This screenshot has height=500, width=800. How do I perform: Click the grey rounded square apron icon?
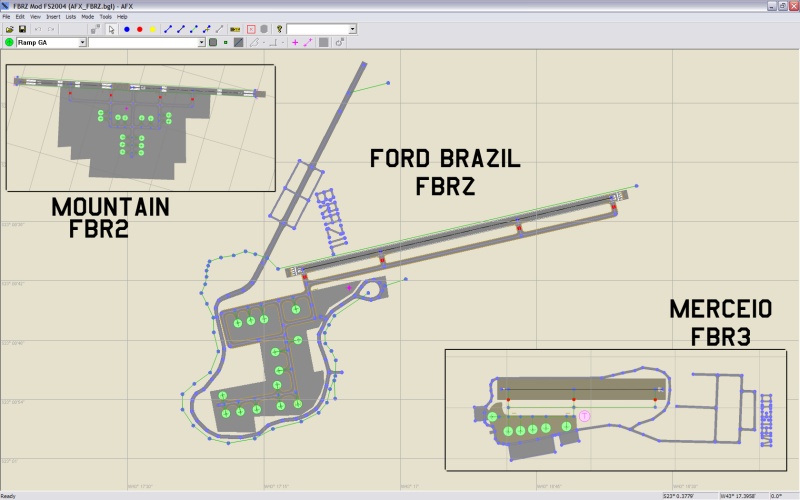click(213, 42)
